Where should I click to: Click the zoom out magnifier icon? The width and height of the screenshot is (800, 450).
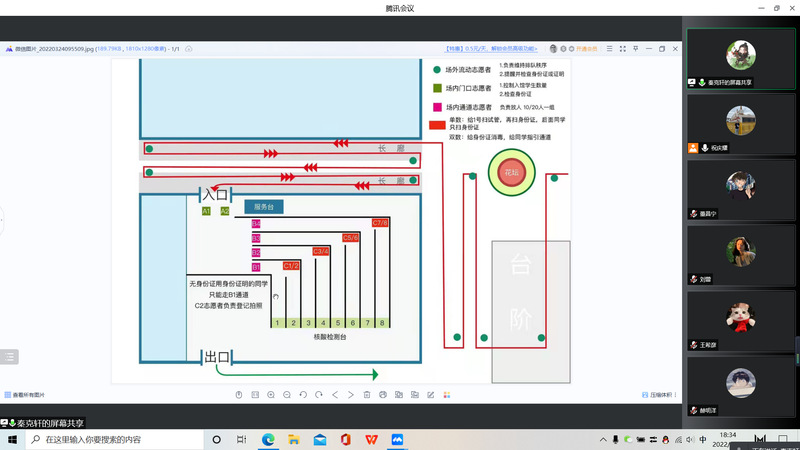tap(287, 395)
